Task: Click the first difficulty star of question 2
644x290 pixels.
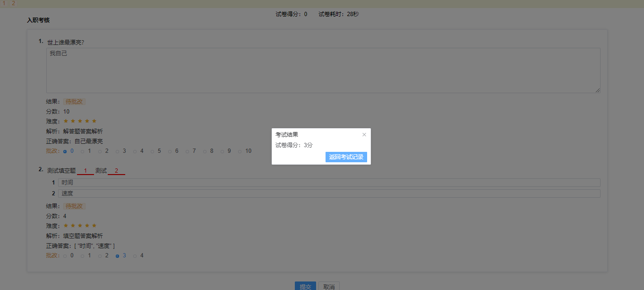Action: (65, 225)
